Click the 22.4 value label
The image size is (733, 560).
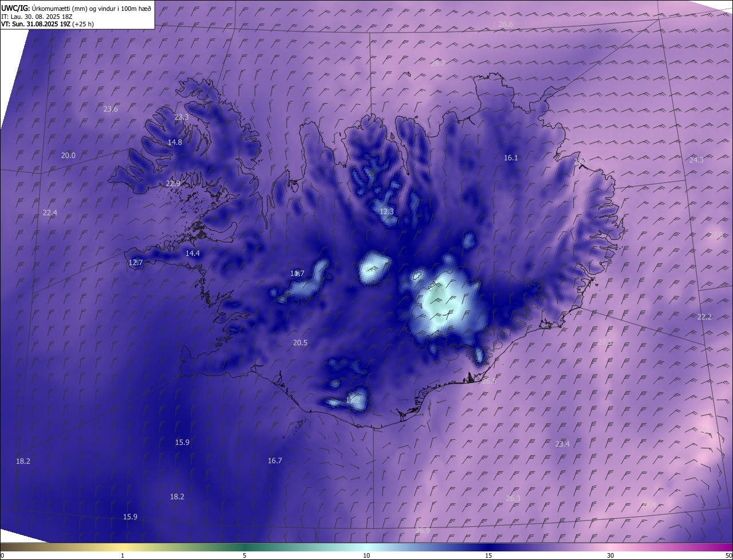click(50, 212)
